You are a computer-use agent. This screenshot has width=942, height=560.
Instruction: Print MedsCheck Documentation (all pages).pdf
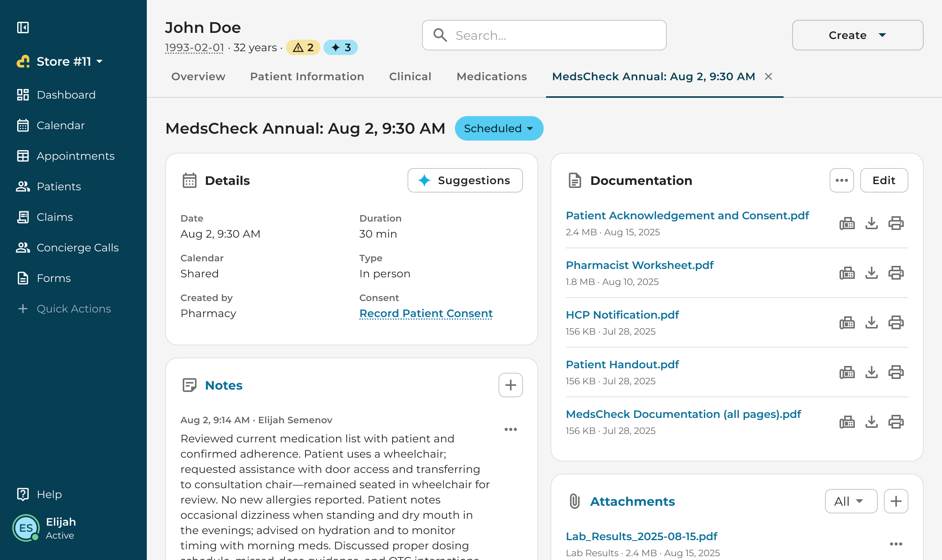click(x=896, y=422)
